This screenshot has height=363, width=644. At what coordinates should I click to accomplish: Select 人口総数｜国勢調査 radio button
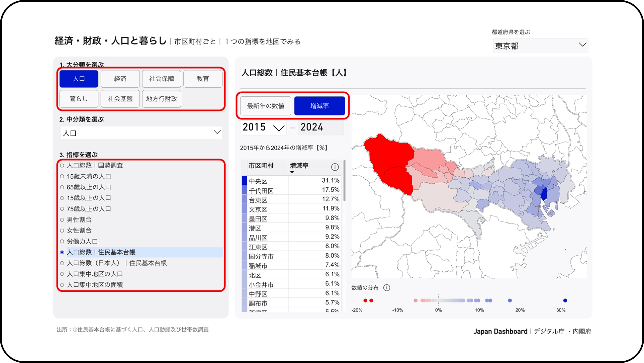tap(62, 166)
